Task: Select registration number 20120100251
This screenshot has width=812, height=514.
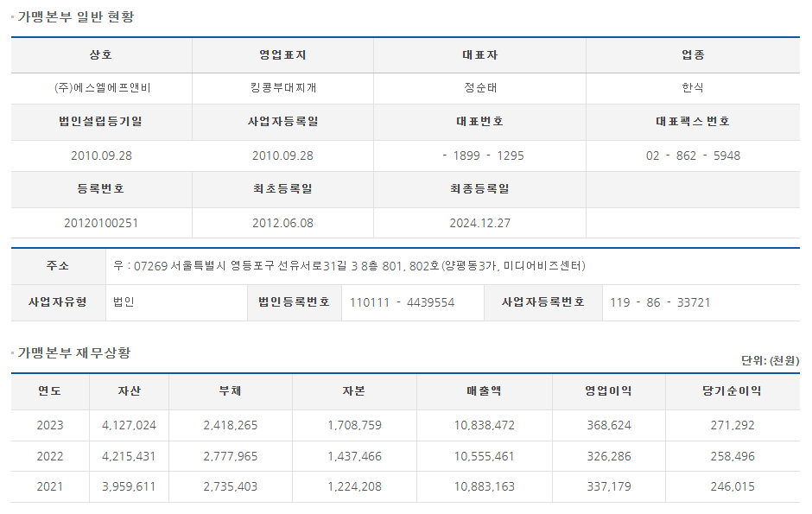Action: pyautogui.click(x=101, y=223)
